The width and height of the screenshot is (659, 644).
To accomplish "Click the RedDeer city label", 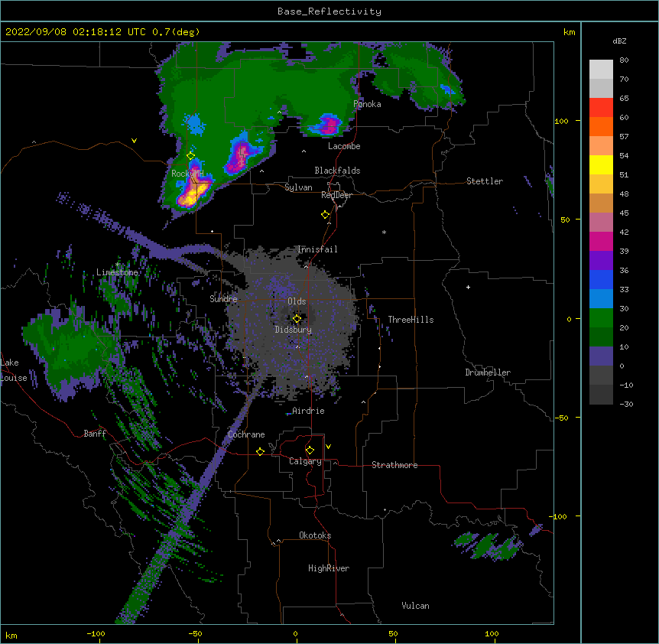I will 336,195.
